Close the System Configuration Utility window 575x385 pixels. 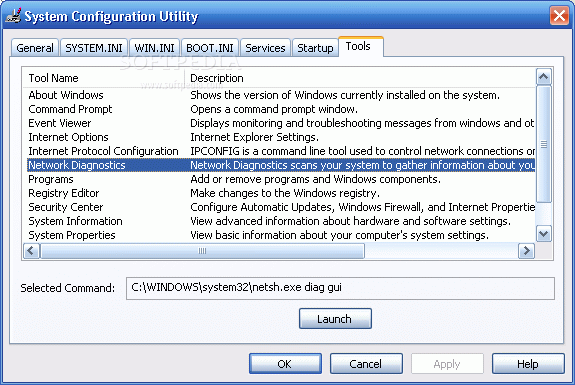[x=559, y=16]
